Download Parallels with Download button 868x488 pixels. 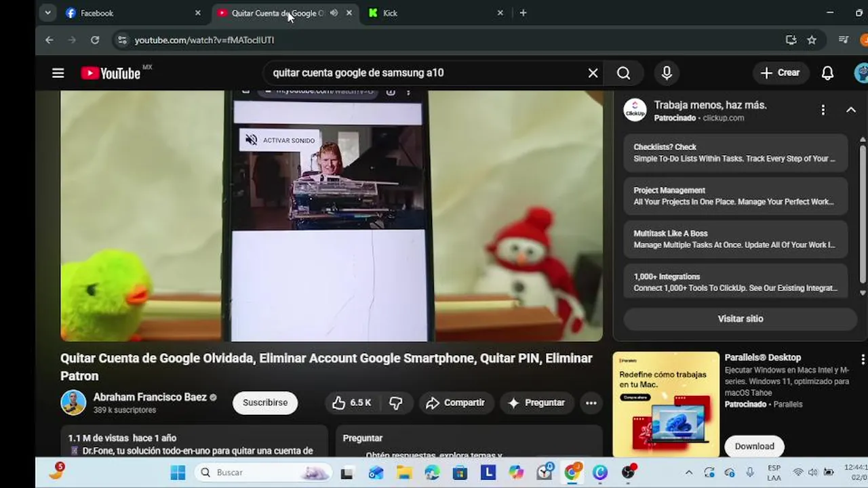pyautogui.click(x=755, y=446)
